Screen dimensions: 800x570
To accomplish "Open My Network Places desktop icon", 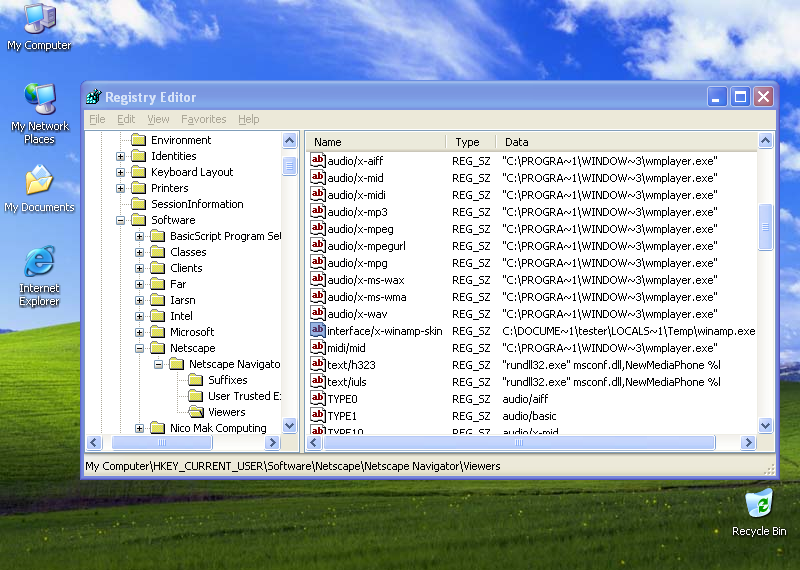I will [39, 114].
